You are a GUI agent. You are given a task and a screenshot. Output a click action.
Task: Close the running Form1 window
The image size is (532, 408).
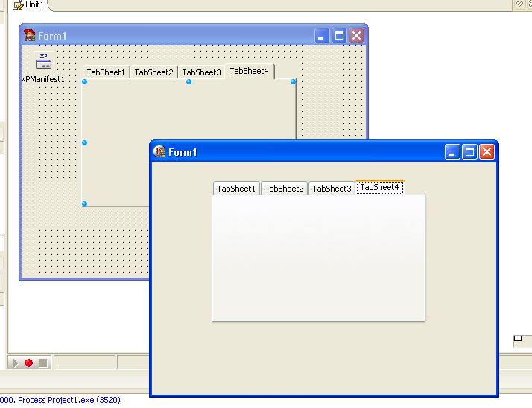(487, 151)
